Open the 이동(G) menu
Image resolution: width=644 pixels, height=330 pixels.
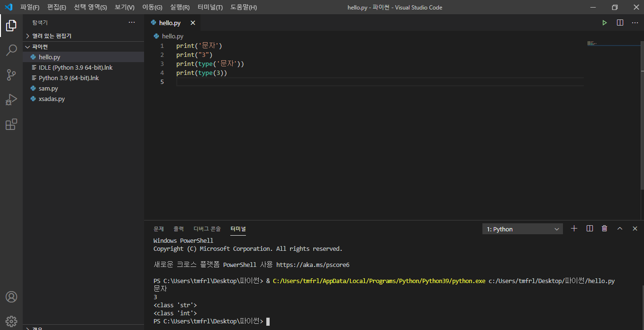point(152,7)
